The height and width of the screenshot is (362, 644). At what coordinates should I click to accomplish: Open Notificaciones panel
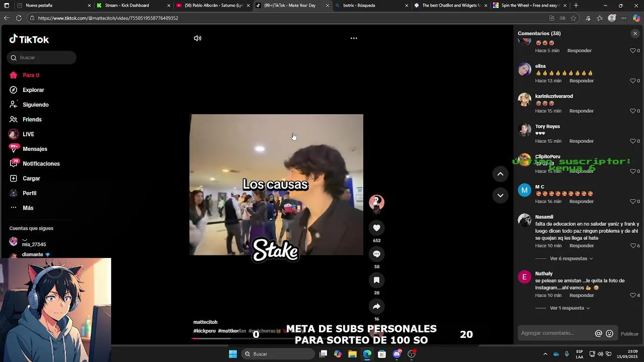pos(41,164)
